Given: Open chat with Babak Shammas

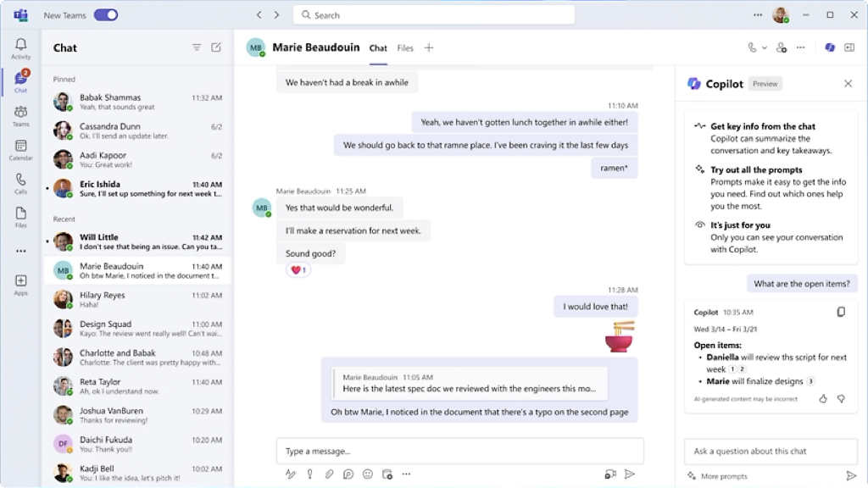Looking at the screenshot, I should pos(138,102).
